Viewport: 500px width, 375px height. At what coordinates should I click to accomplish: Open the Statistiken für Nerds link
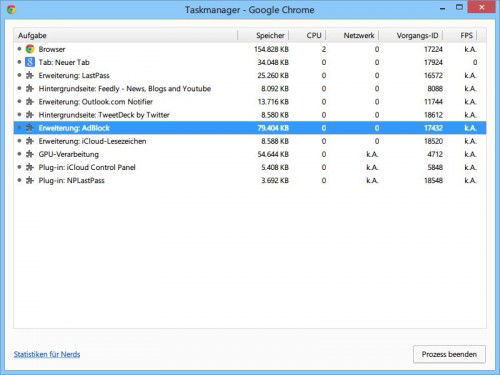tap(47, 354)
